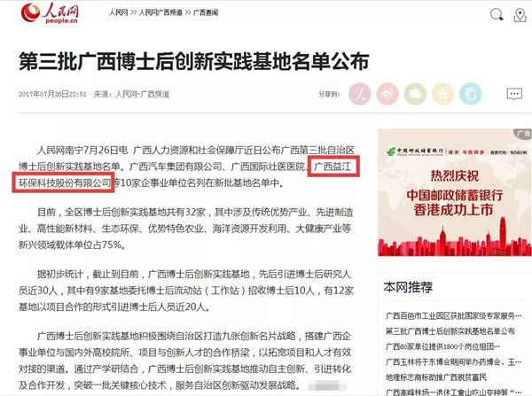Viewport: 532px width, 396px height.
Task: Click the 广告 ad label corner
Action: point(524,134)
